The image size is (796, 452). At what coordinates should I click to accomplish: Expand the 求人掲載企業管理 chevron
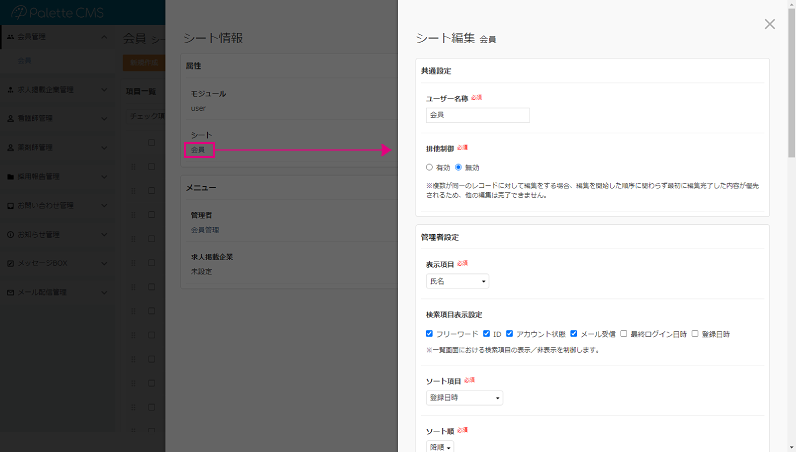point(104,90)
